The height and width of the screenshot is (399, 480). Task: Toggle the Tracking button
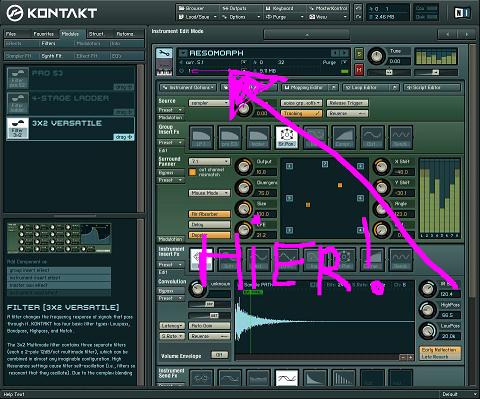click(302, 113)
